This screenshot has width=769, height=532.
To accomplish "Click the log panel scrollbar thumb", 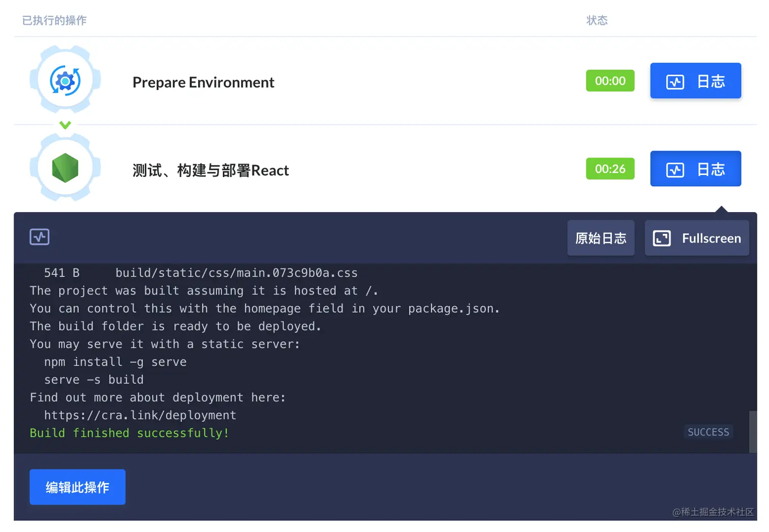I will (x=753, y=431).
